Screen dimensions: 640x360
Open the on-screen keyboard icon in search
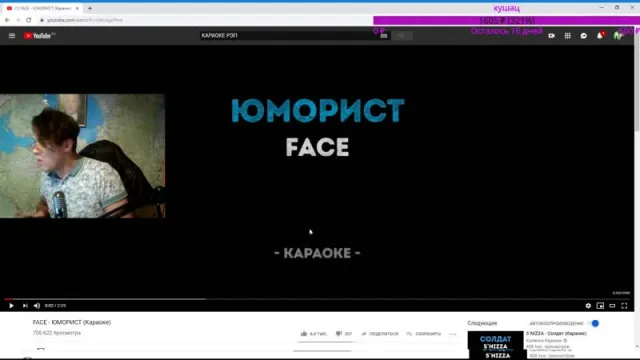pos(384,36)
